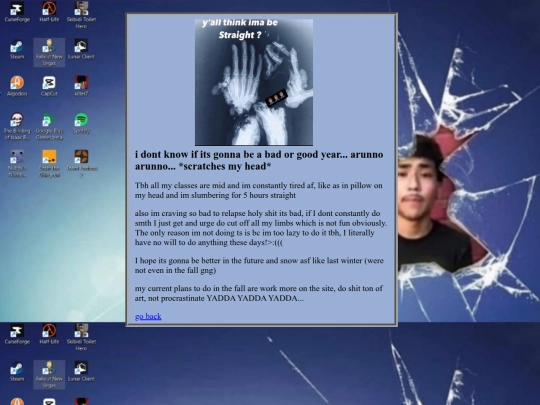The width and height of the screenshot is (540, 405).
Task: Click the lower Steam desktop icon
Action: click(x=17, y=372)
